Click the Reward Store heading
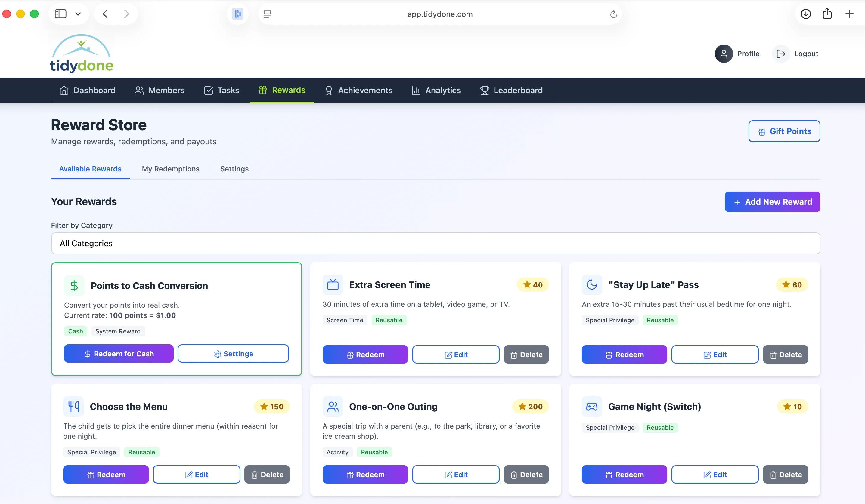 (x=99, y=125)
